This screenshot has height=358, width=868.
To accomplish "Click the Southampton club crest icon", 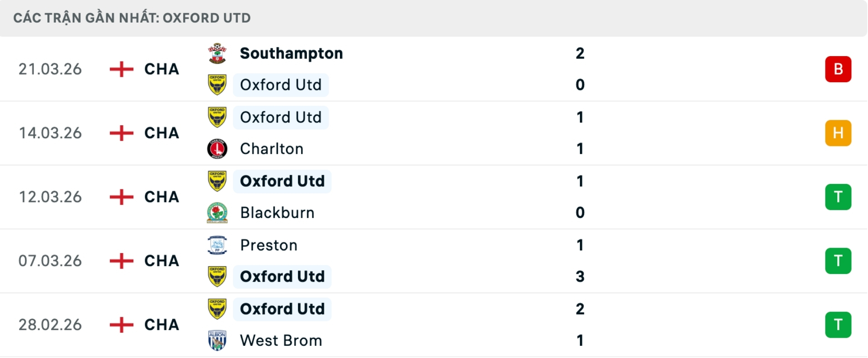I will 217,53.
